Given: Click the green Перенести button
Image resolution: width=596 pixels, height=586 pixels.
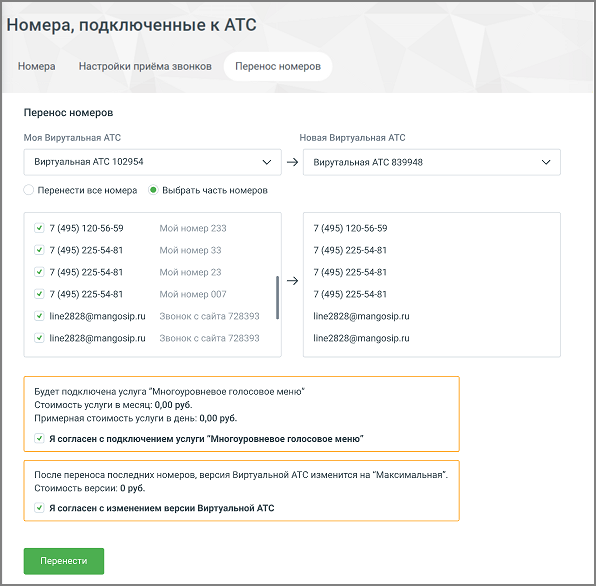Looking at the screenshot, I should coord(64,561).
